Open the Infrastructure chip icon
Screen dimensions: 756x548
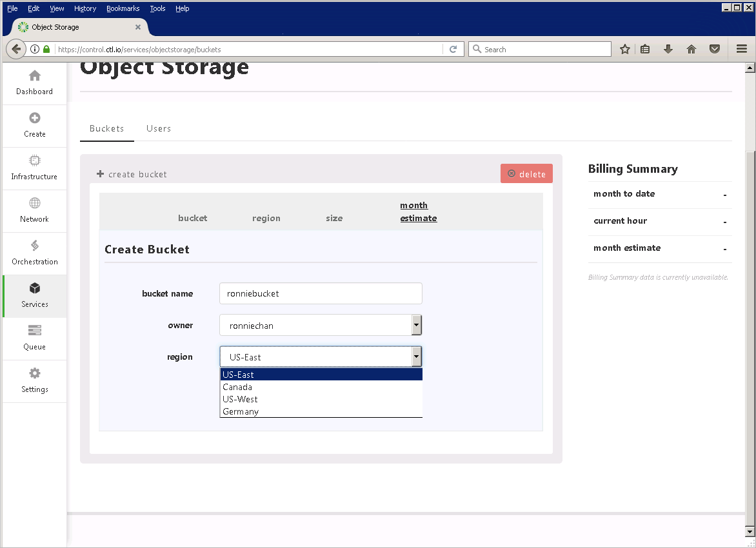pyautogui.click(x=35, y=161)
